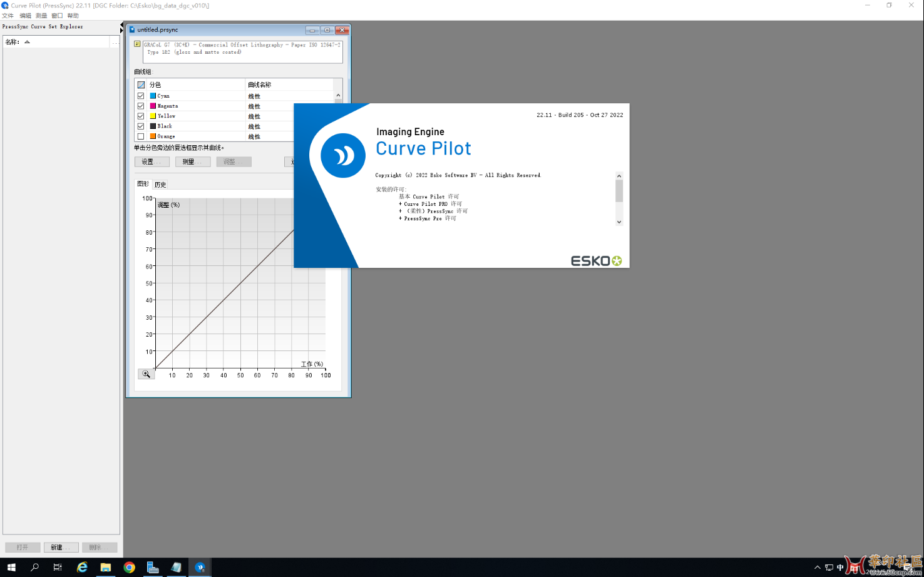Launch Internet Explorer from taskbar
This screenshot has width=924, height=577.
(x=82, y=567)
